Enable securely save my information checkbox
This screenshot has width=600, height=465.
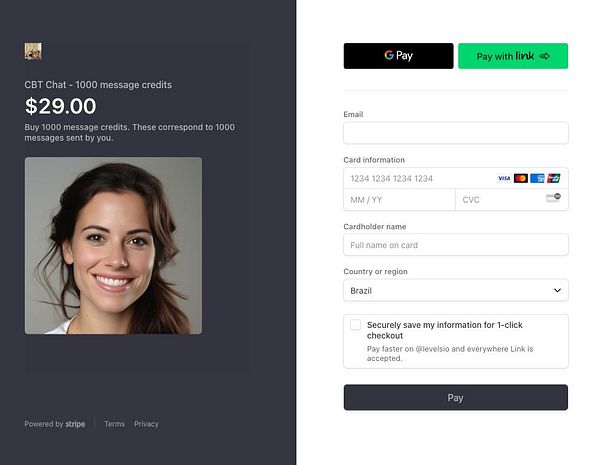[355, 325]
